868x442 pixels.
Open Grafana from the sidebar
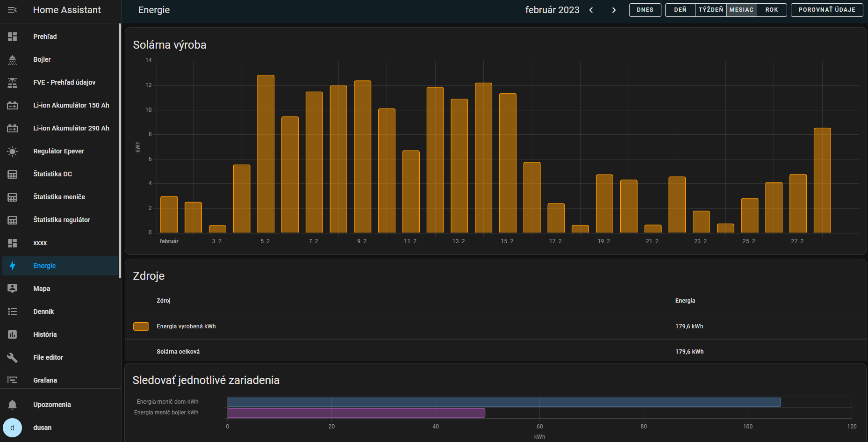point(45,380)
